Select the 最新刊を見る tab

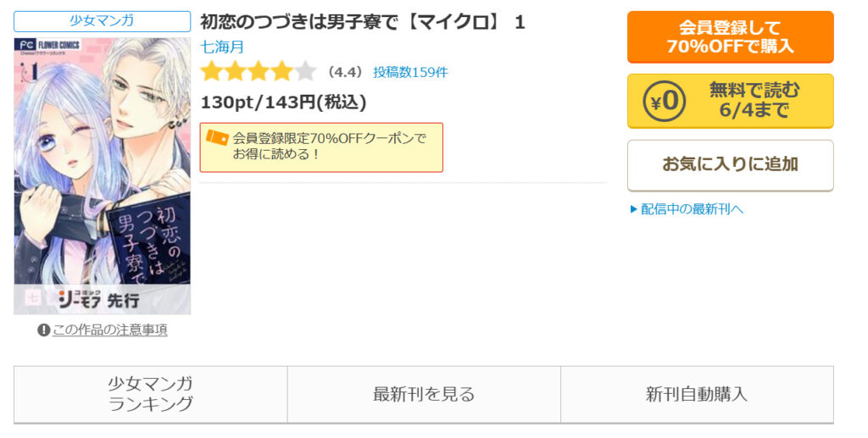(x=424, y=394)
